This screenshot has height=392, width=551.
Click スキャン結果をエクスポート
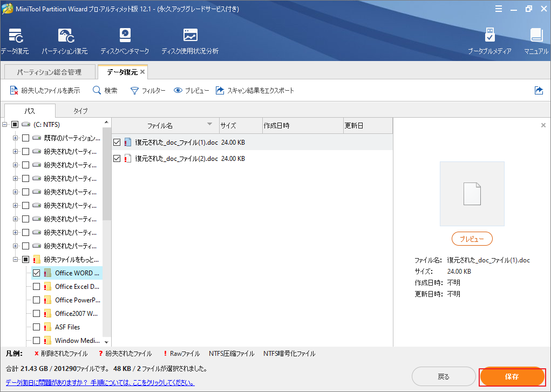click(x=255, y=90)
